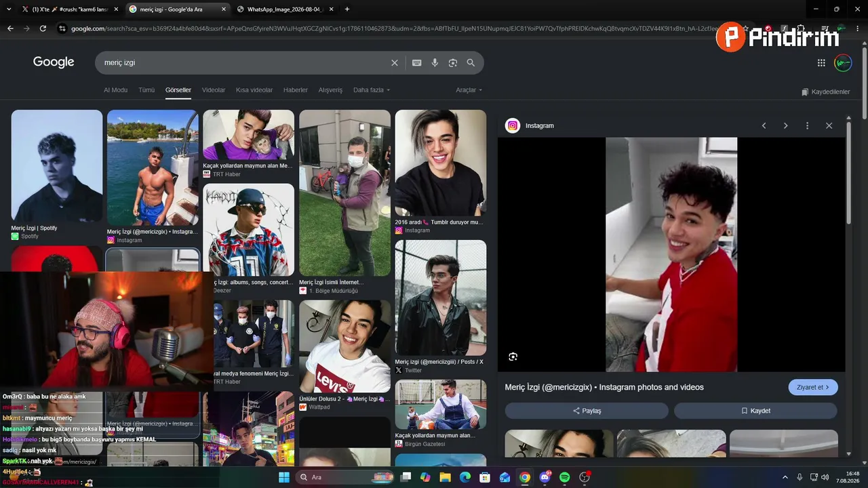Click the 'Paylaş' share button
The height and width of the screenshot is (488, 868).
click(x=587, y=411)
